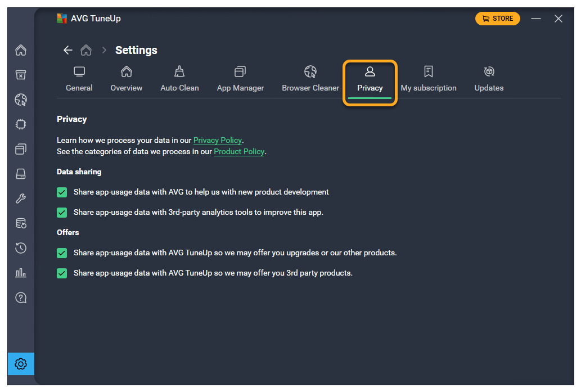Open the Privacy Policy link
The width and height of the screenshot is (581, 392).
pos(218,140)
